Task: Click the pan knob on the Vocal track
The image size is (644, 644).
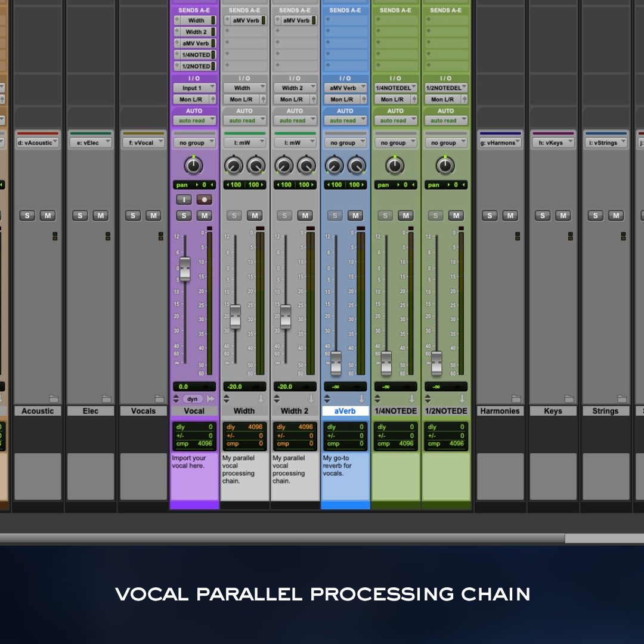Action: tap(193, 165)
